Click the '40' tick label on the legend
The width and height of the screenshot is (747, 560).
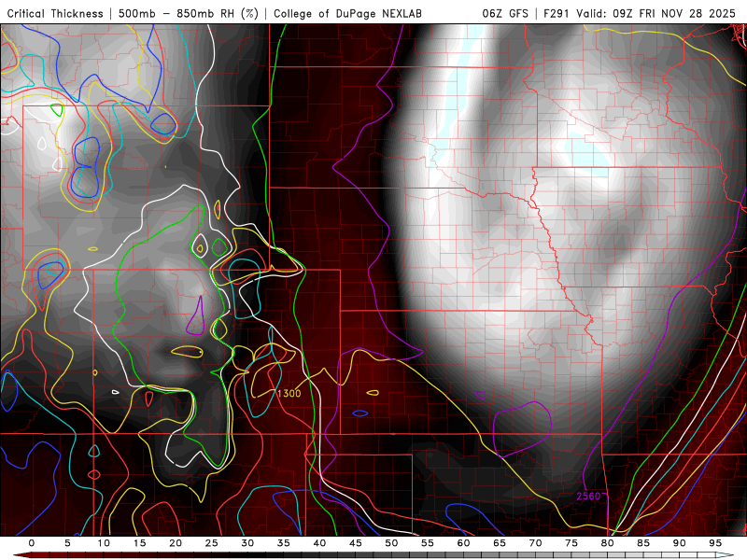pyautogui.click(x=319, y=543)
